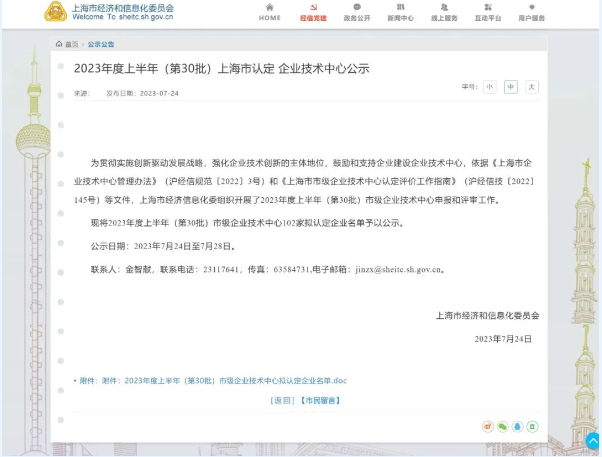
Task: Click the scroll-to-top arrow button
Action: point(592,440)
